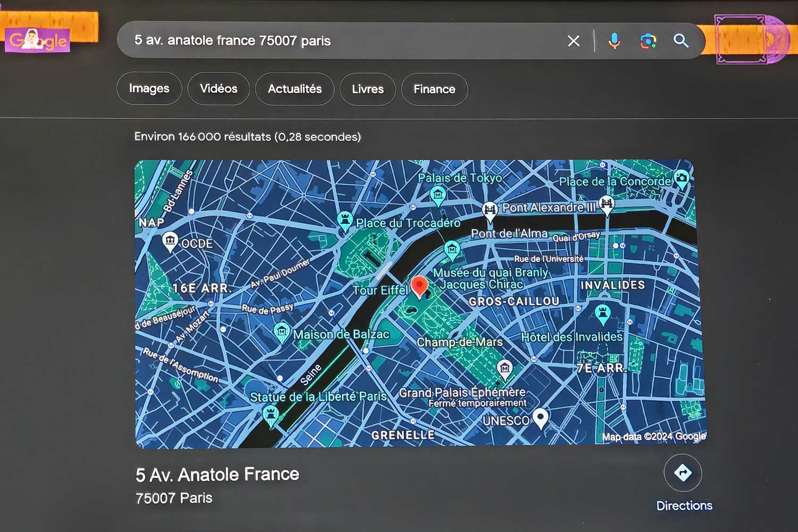Viewport: 798px width, 532px height.
Task: Open the Palais de Tokyo museum marker
Action: [x=438, y=196]
